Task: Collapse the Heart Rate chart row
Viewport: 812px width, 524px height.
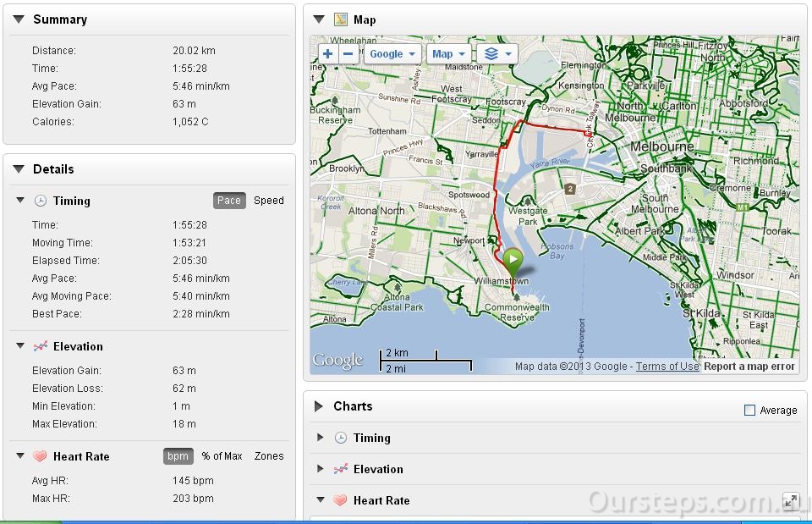Action: (321, 500)
